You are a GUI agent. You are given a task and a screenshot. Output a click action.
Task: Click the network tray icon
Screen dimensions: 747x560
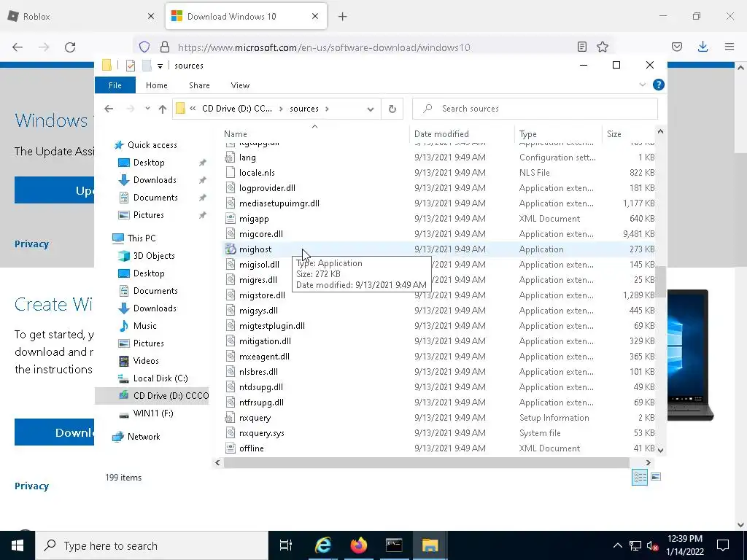(x=635, y=545)
